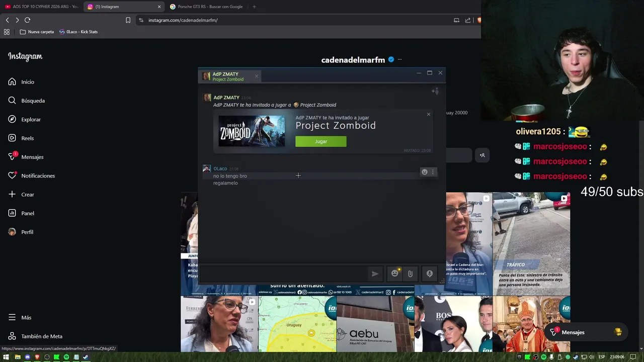Go to Instagram Inicio in the sidebar
This screenshot has height=362, width=644.
tap(21, 82)
